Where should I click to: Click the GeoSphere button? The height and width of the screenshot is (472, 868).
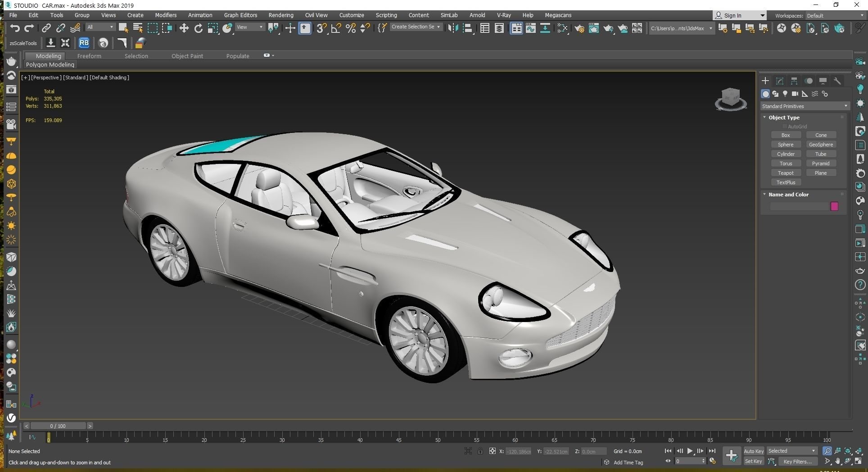tap(821, 145)
